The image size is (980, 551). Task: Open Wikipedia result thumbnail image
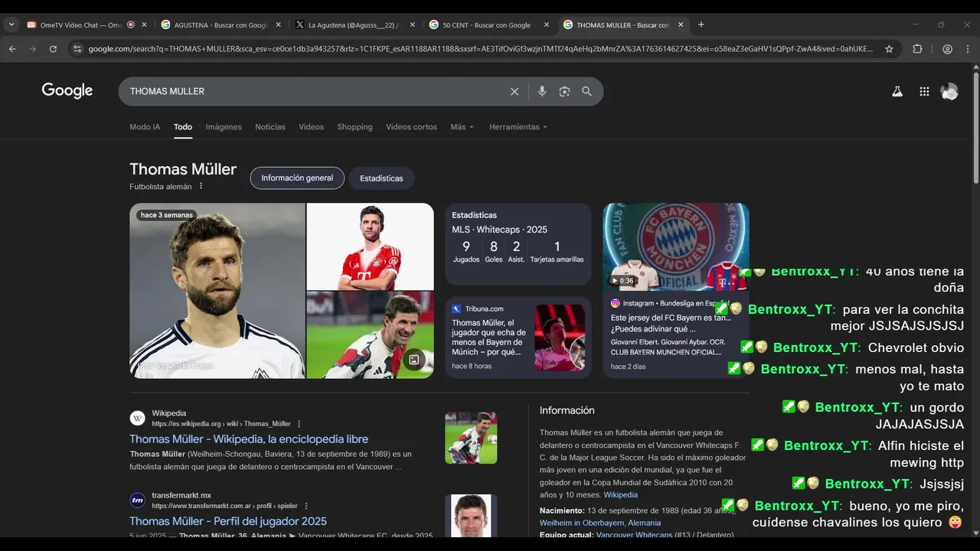tap(471, 438)
